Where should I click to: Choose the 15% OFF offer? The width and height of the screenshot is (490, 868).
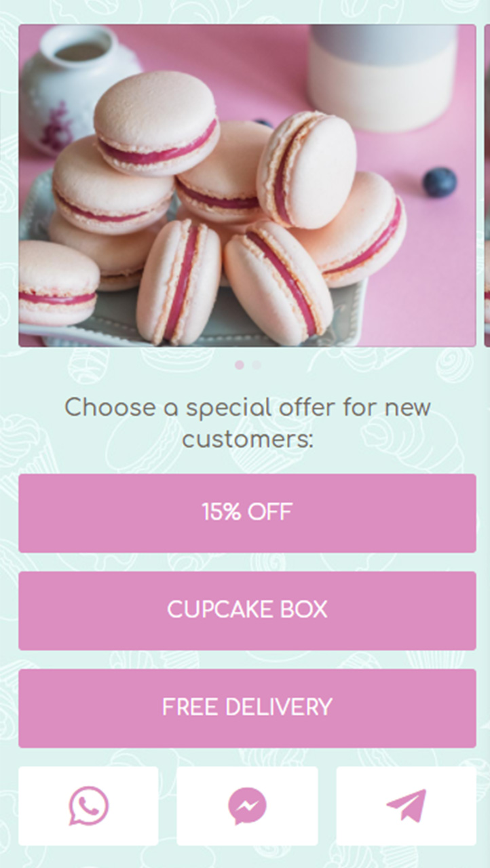click(x=247, y=513)
